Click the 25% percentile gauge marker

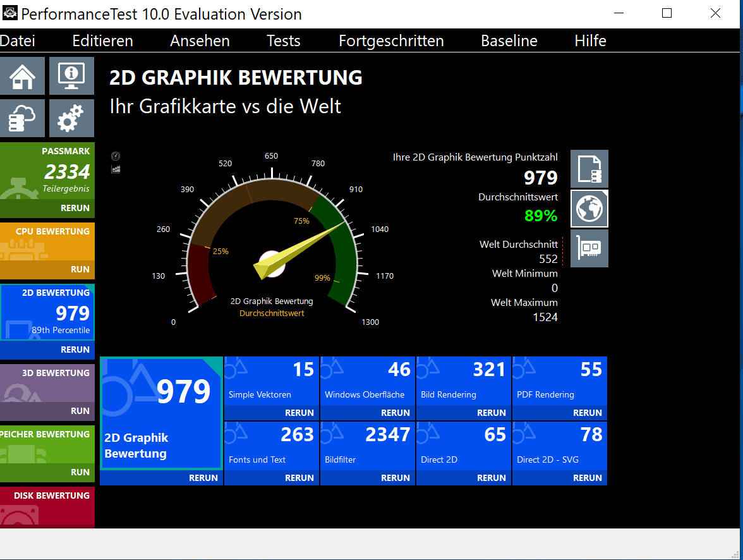tap(220, 252)
